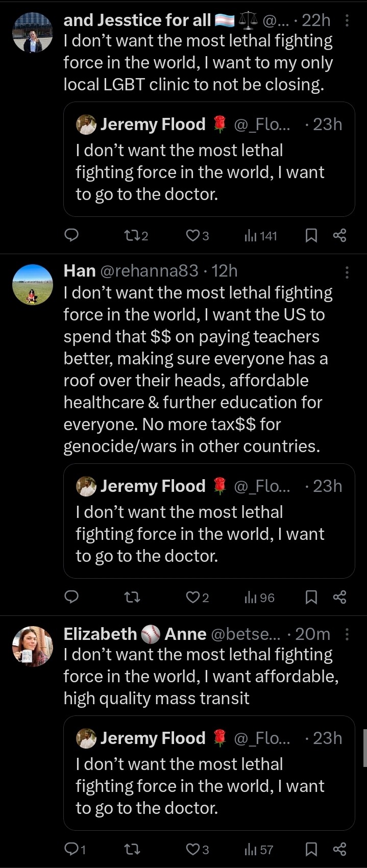The height and width of the screenshot is (868, 367).
Task: Share the LGBT clinic tweet
Action: pyautogui.click(x=339, y=235)
